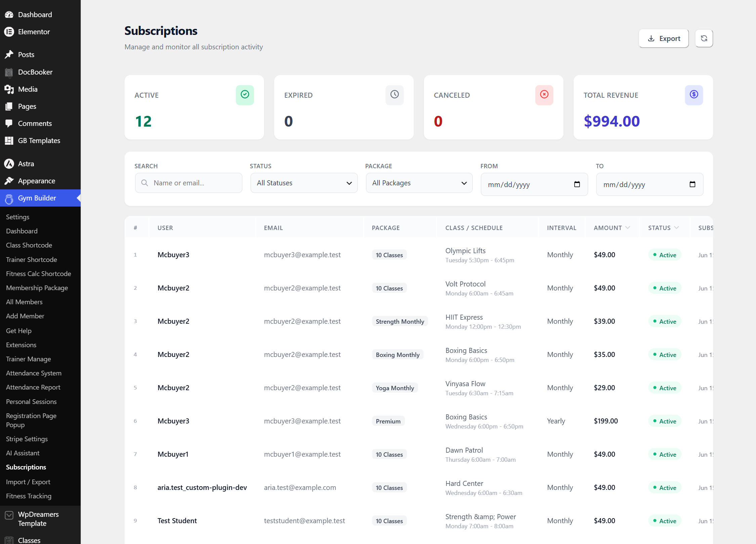The height and width of the screenshot is (544, 756).
Task: Open Settings in Gym Builder submenu
Action: click(x=17, y=217)
